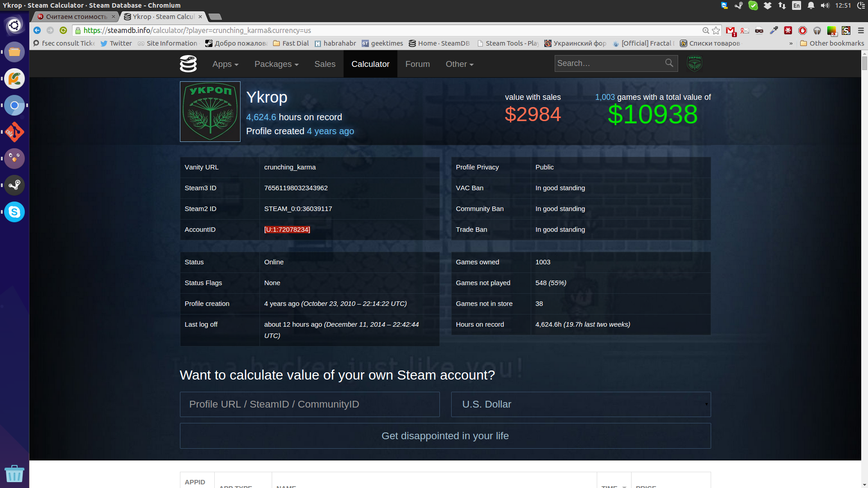
Task: Open a new browser tab
Action: click(215, 17)
